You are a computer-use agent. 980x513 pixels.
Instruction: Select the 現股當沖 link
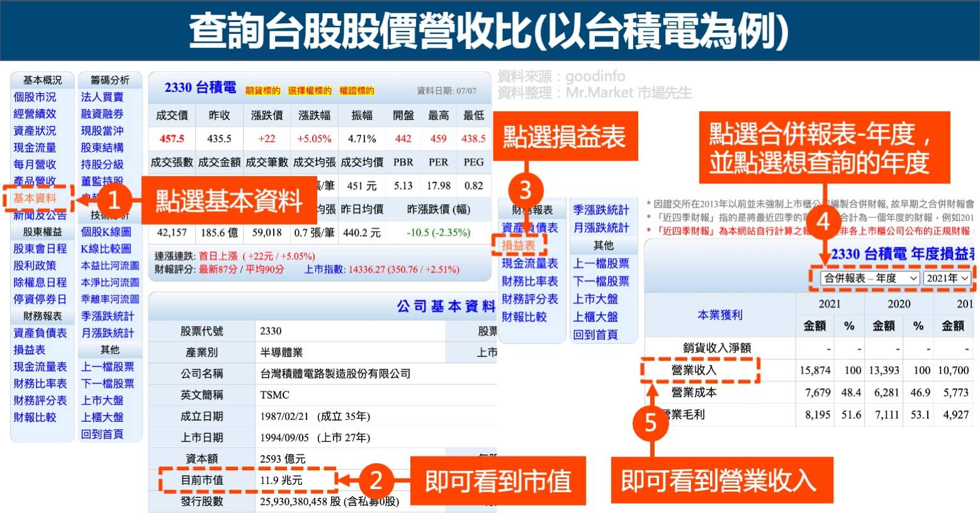102,131
